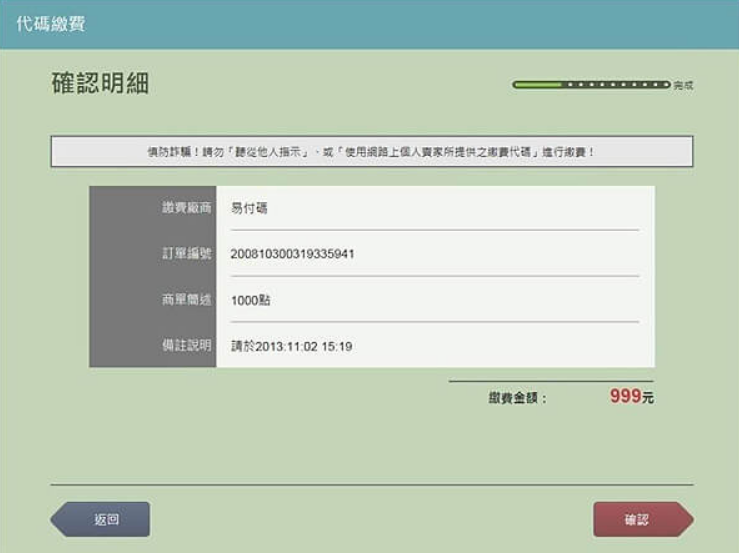
Task: Click the 確認明細 page heading
Action: tap(100, 84)
